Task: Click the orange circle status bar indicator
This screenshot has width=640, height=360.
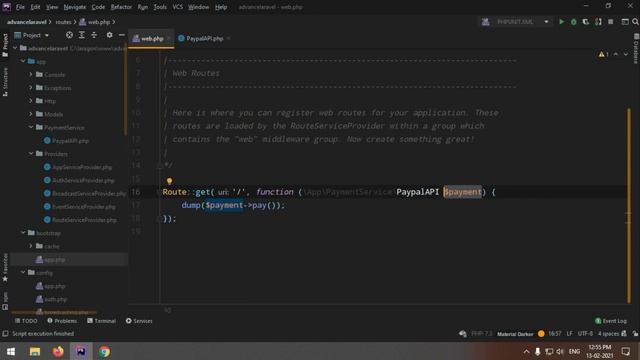Action: point(541,333)
